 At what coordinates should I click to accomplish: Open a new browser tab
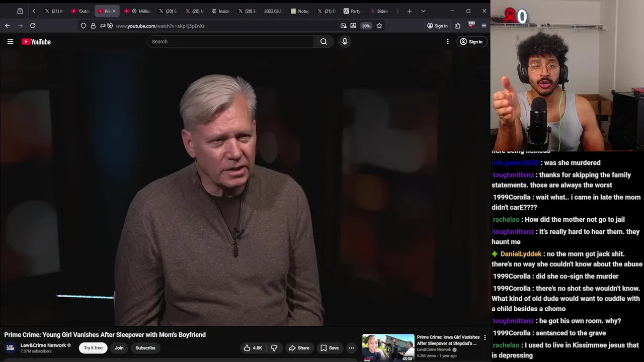[410, 11]
